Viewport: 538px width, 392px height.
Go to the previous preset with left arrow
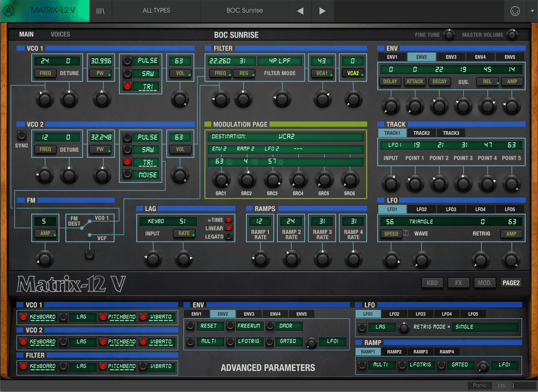click(300, 11)
